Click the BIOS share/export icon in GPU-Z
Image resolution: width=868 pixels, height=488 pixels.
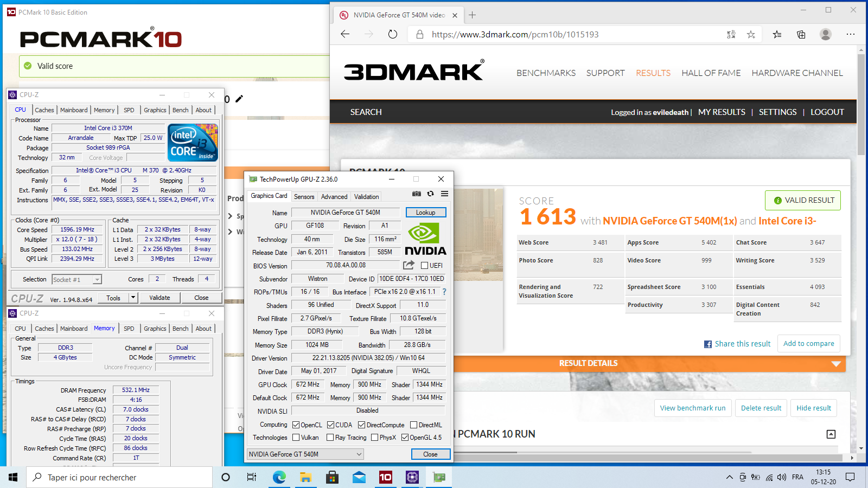409,265
